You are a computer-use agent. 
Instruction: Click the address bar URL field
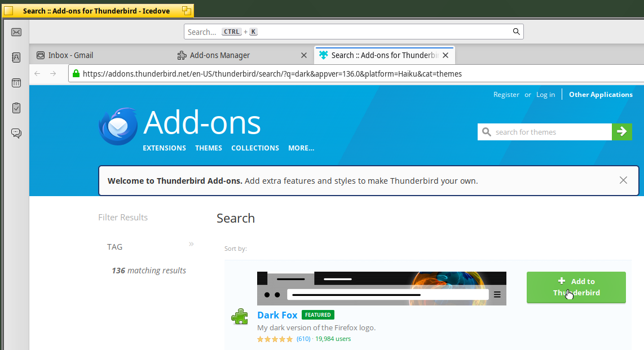[356, 74]
